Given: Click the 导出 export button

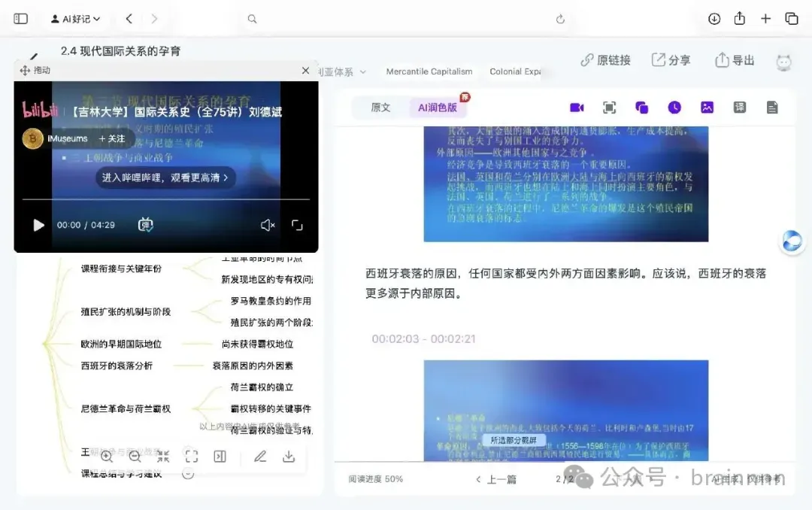Looking at the screenshot, I should (x=735, y=60).
